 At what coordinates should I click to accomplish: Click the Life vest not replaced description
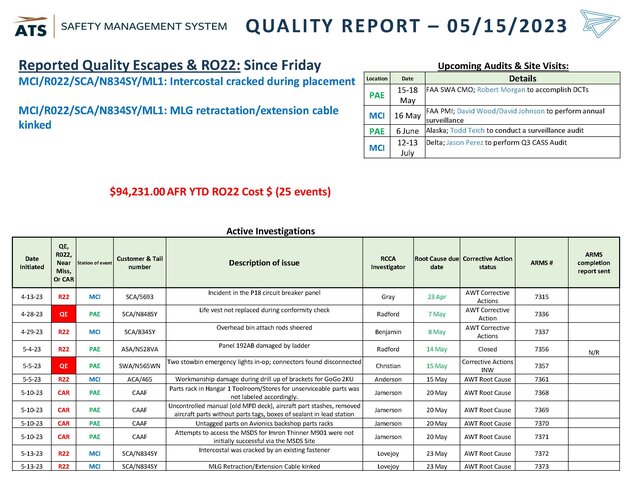coord(264,310)
